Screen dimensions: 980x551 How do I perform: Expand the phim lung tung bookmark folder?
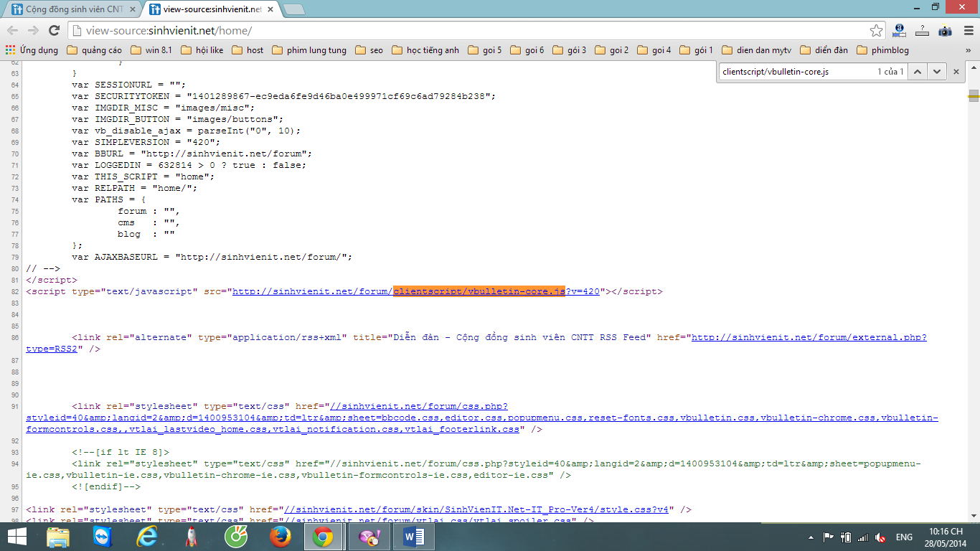308,50
